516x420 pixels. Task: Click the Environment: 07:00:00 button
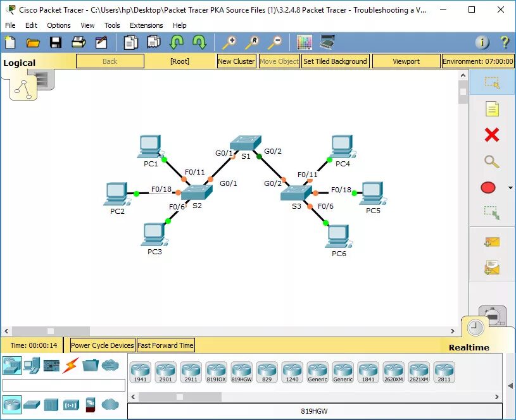point(478,61)
